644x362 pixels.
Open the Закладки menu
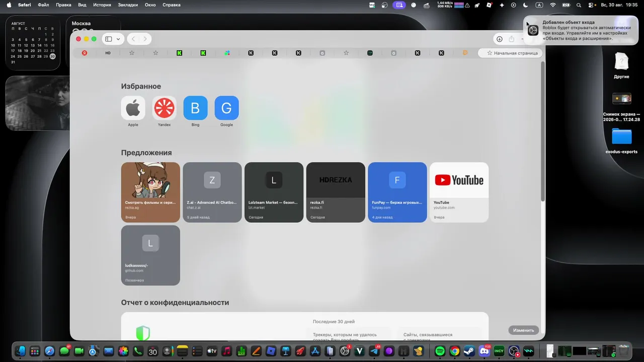tap(128, 5)
